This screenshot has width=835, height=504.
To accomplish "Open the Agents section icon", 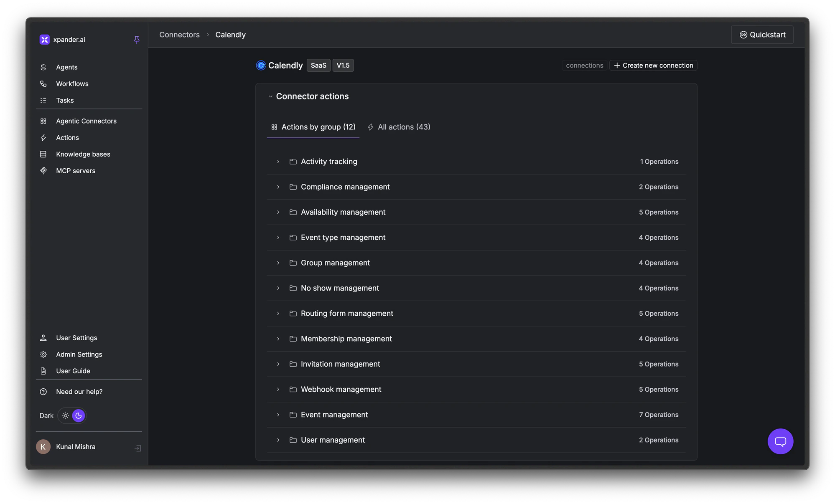I will click(43, 67).
